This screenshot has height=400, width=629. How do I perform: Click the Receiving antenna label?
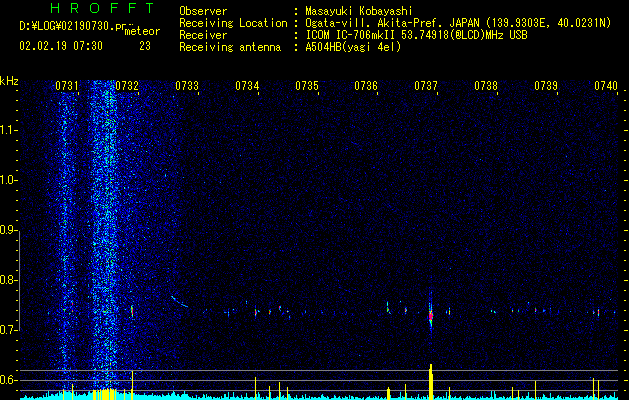click(x=230, y=47)
